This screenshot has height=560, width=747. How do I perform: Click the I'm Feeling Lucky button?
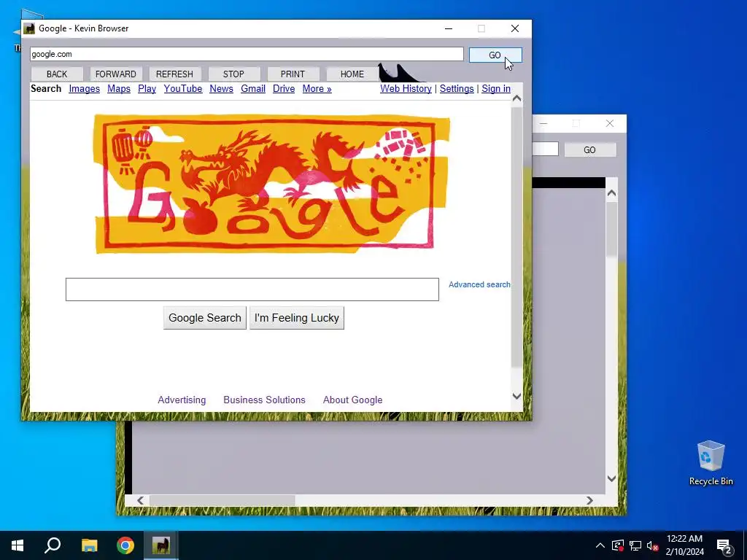pos(297,318)
